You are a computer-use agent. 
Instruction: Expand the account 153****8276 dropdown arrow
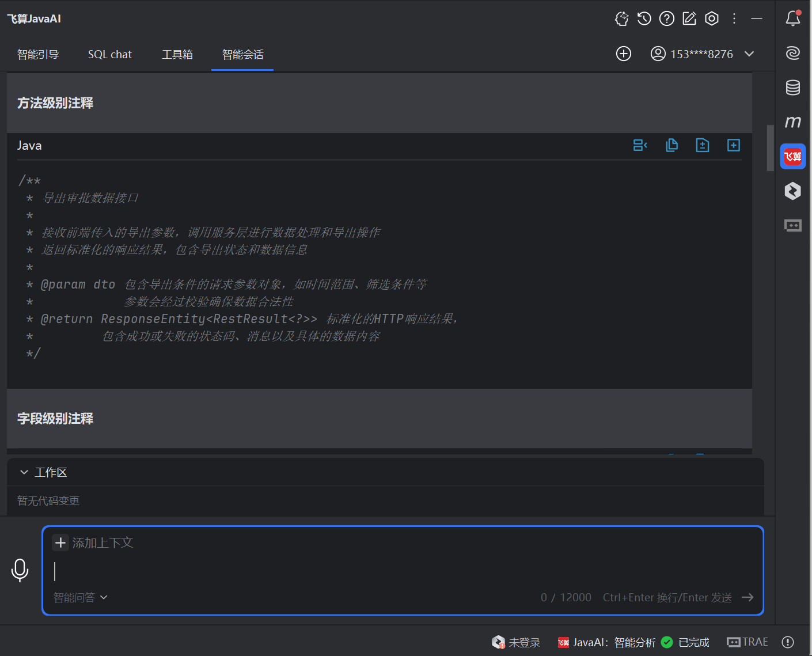[x=749, y=54]
